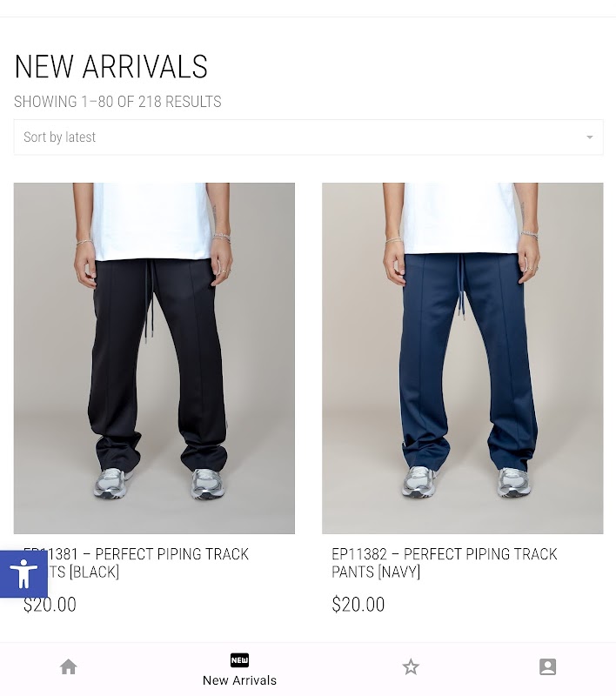Screen dimensions: 616x696
Task: Tap the drawstring on navy pants photo
Action: tap(461, 286)
